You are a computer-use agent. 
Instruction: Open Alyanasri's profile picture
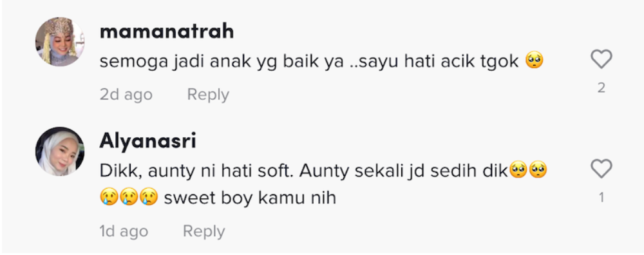(x=60, y=151)
